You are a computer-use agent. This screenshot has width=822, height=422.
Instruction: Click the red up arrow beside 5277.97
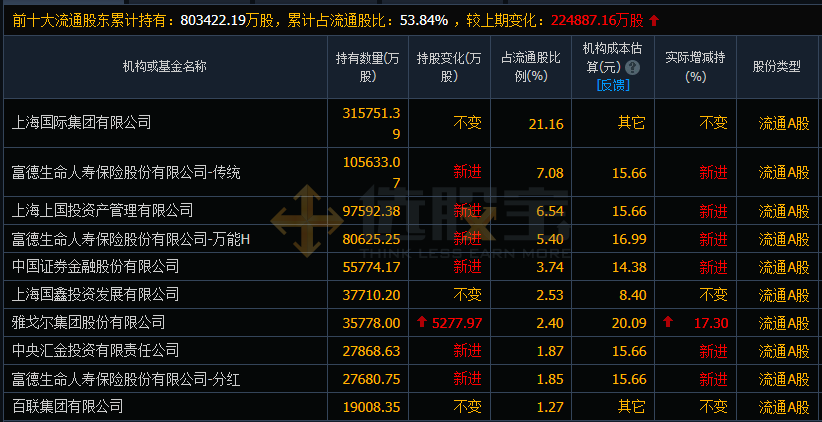(422, 323)
